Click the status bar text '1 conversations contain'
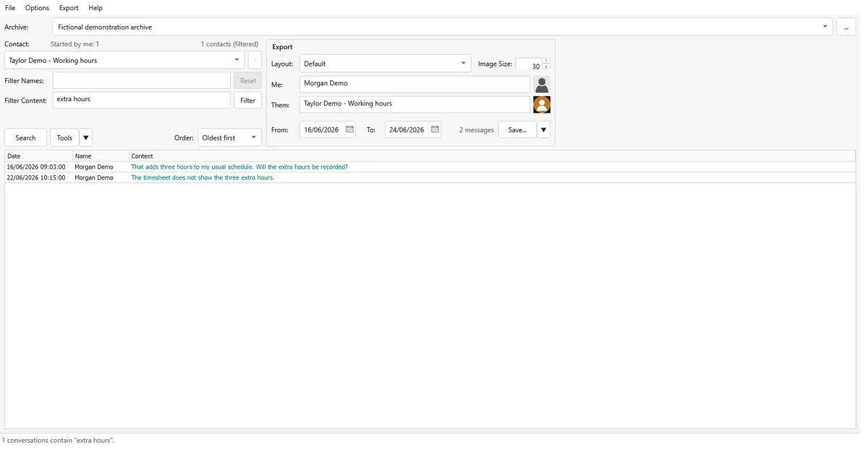Viewport: 868px width, 450px height. click(x=36, y=440)
